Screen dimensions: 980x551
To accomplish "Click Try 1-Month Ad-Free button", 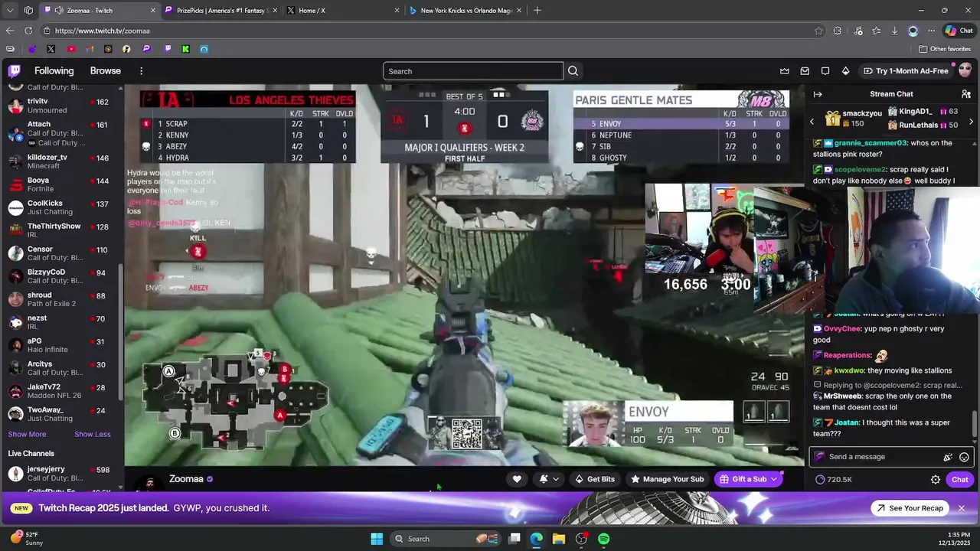I will click(x=906, y=71).
